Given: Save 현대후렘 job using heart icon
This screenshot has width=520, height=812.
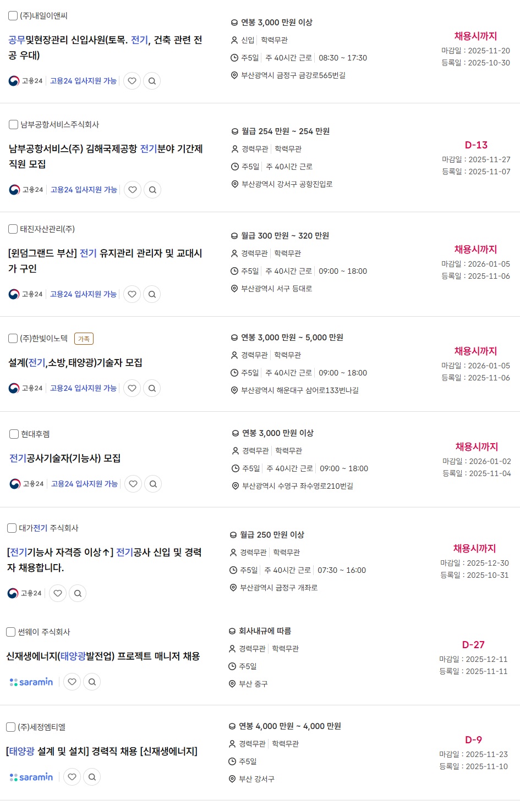Looking at the screenshot, I should click(133, 484).
